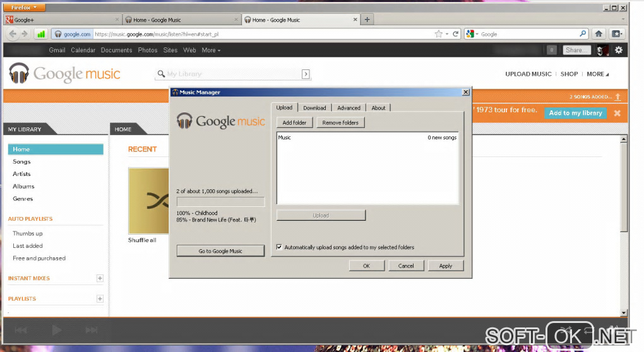Open Artists in My Library sidebar
644x352 pixels.
(x=21, y=174)
